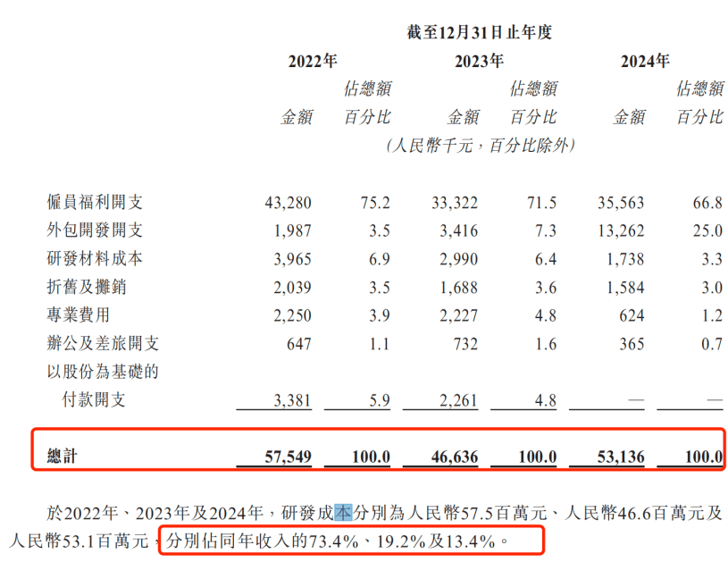Click the 總計 total row label
728x562 pixels.
coord(63,457)
